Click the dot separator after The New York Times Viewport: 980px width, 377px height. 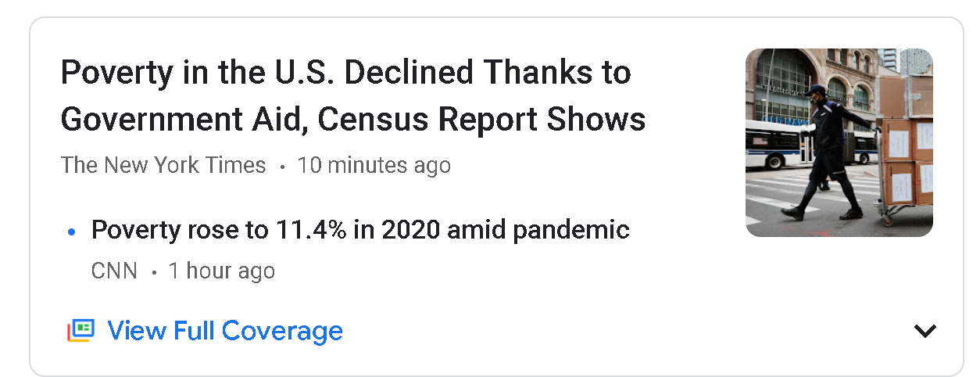[x=281, y=167]
